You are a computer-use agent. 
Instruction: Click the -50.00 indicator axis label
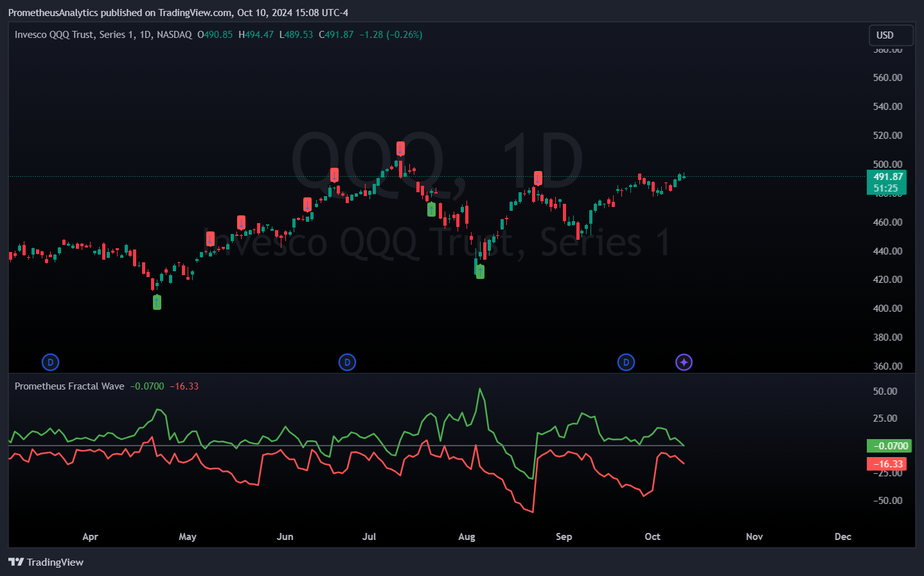(x=887, y=501)
